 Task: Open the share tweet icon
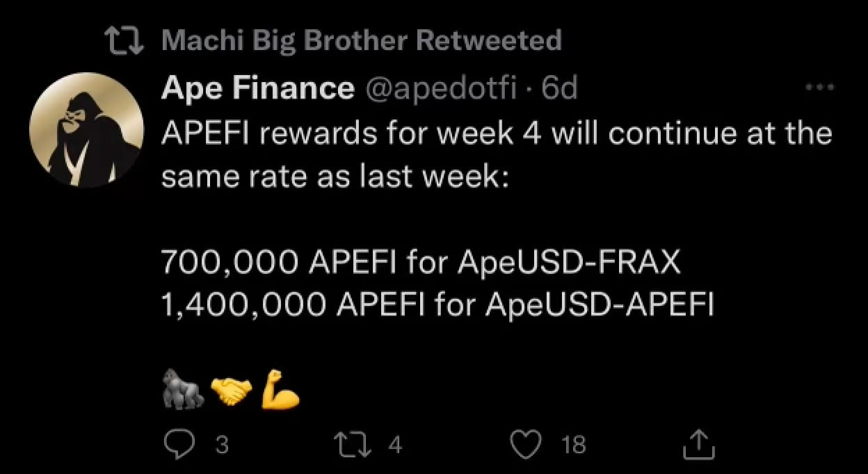tap(700, 444)
